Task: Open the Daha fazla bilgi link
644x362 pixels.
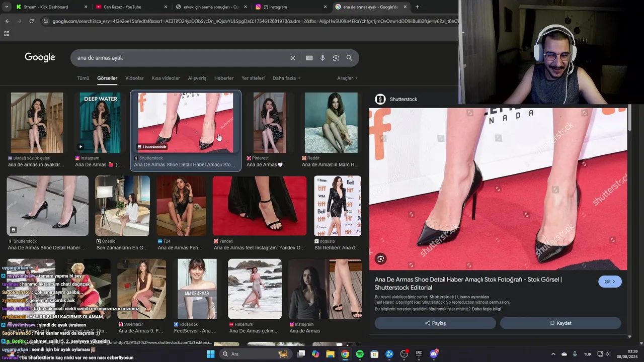Action: (487, 309)
